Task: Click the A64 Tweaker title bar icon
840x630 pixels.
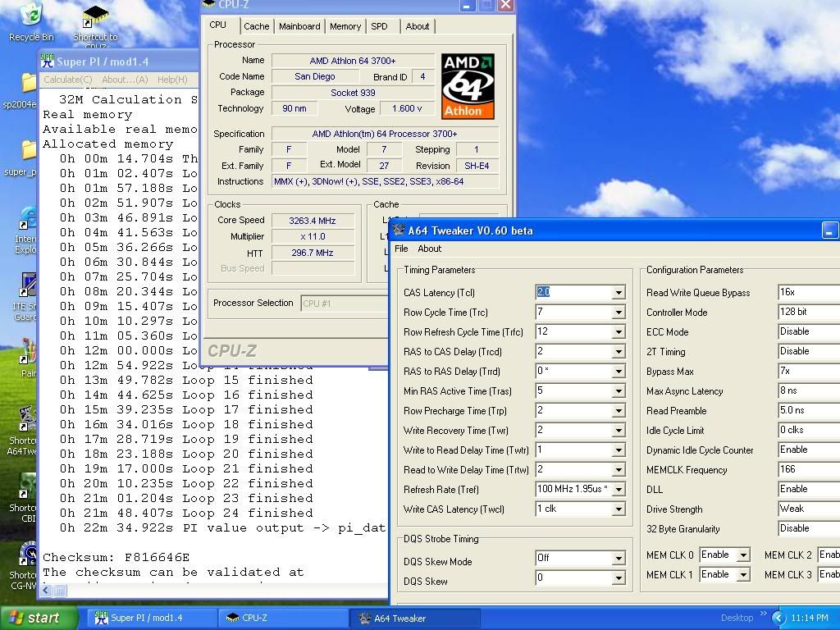Action: coord(399,231)
